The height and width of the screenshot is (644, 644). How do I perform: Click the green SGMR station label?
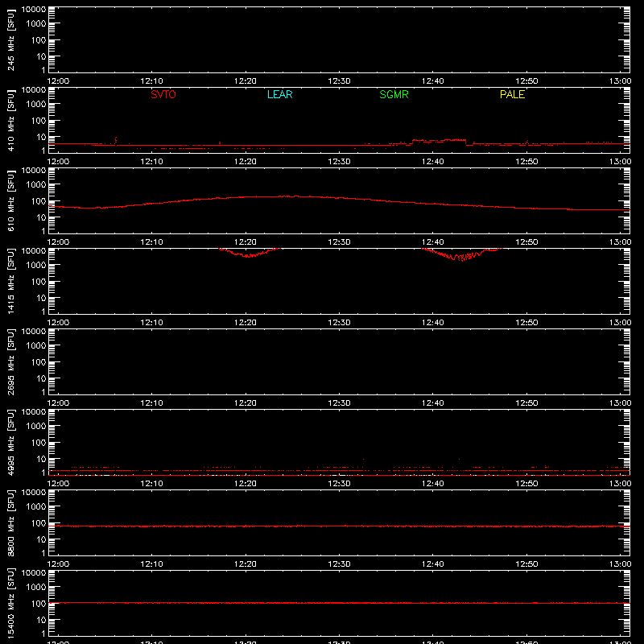click(x=394, y=94)
